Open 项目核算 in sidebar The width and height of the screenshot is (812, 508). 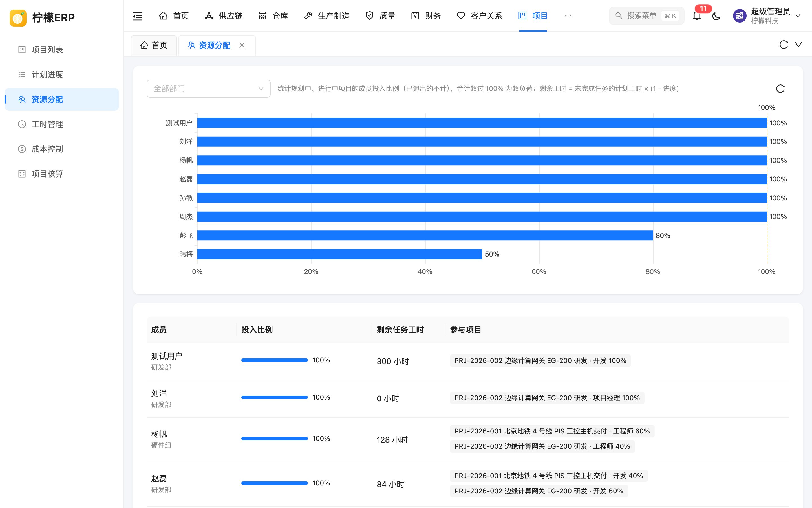[x=62, y=174]
